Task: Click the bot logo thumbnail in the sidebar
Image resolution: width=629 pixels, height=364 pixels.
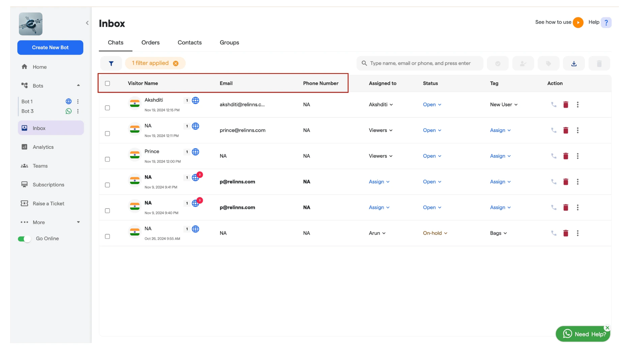Action: tap(31, 24)
